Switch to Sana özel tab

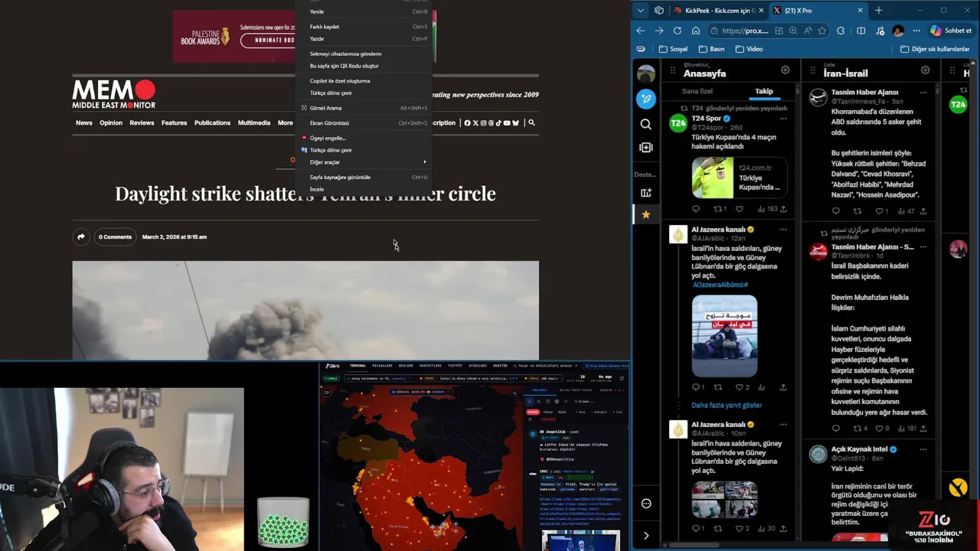click(x=697, y=91)
